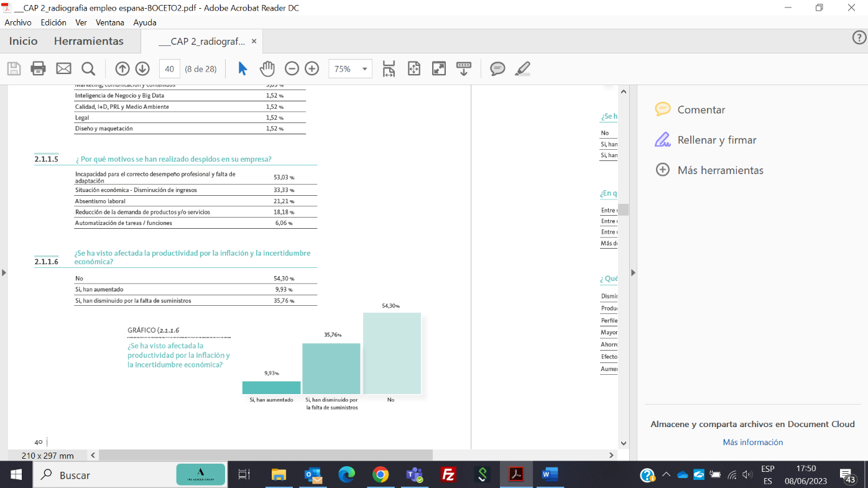Viewport: 868px width, 488px height.
Task: Open Microsoft Teams from taskbar
Action: coord(414,475)
